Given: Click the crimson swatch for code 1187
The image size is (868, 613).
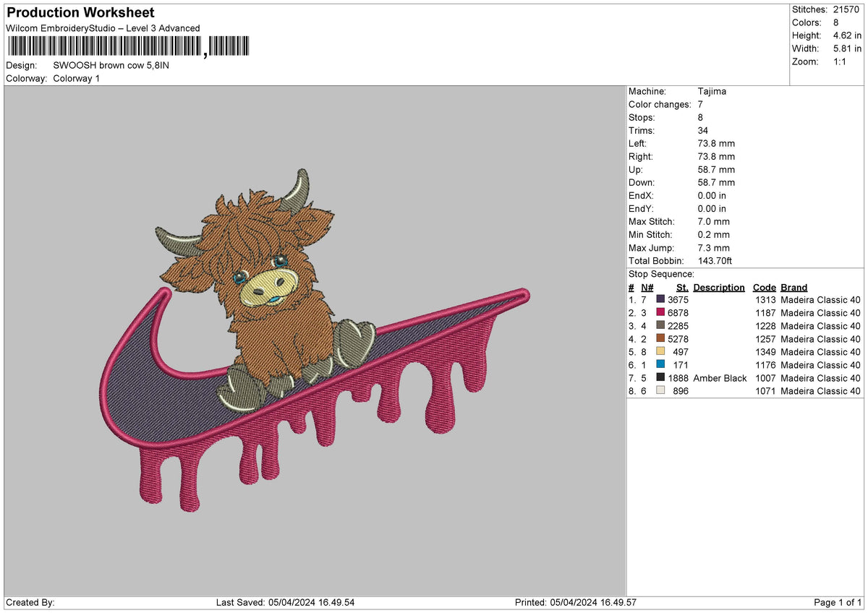Looking at the screenshot, I should (x=660, y=313).
